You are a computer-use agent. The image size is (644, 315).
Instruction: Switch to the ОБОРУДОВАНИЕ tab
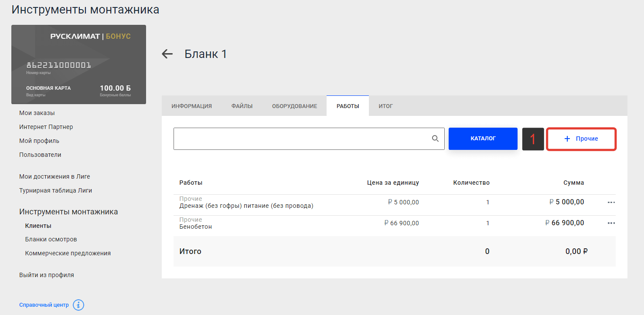pyautogui.click(x=295, y=106)
